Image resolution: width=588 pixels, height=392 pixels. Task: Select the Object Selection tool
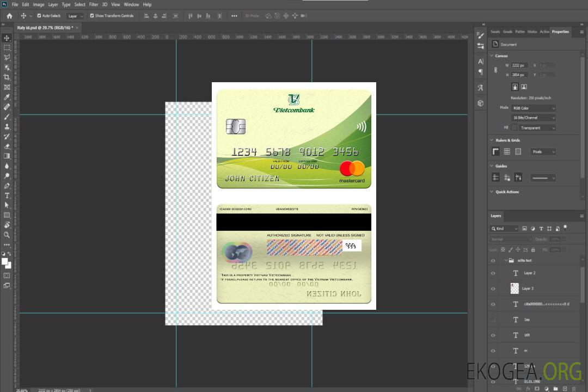click(7, 67)
